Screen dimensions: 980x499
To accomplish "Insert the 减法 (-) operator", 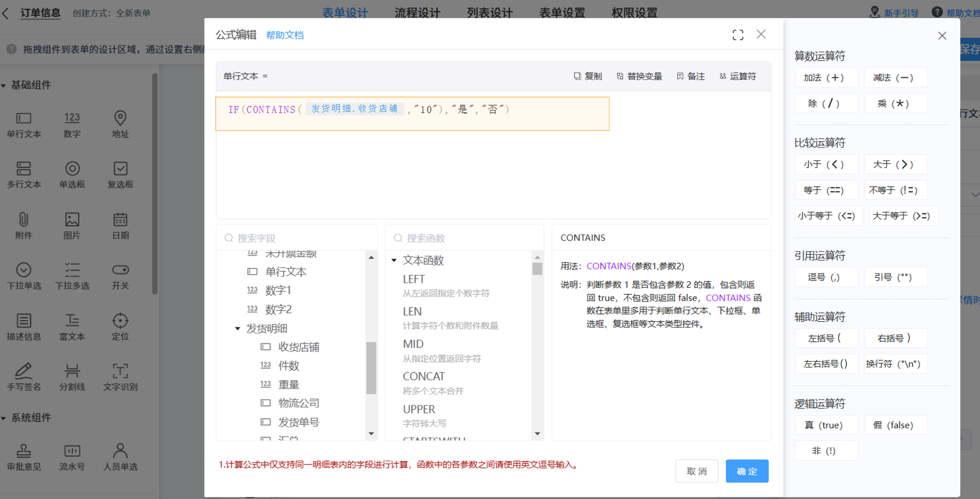I will (x=895, y=77).
